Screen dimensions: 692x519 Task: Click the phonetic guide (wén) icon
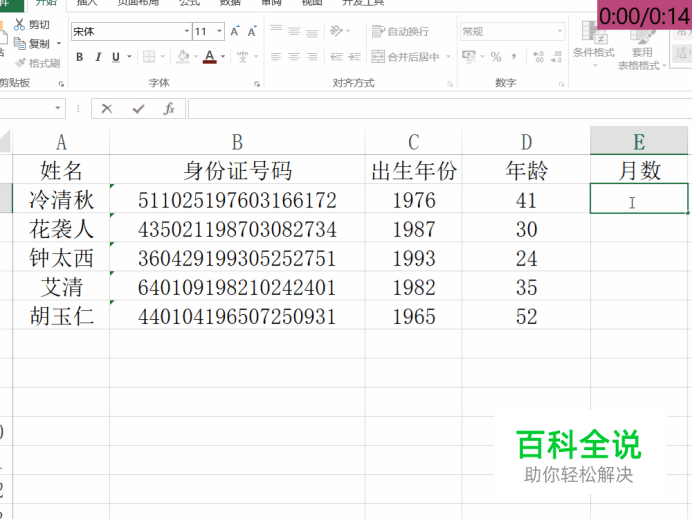tap(242, 56)
